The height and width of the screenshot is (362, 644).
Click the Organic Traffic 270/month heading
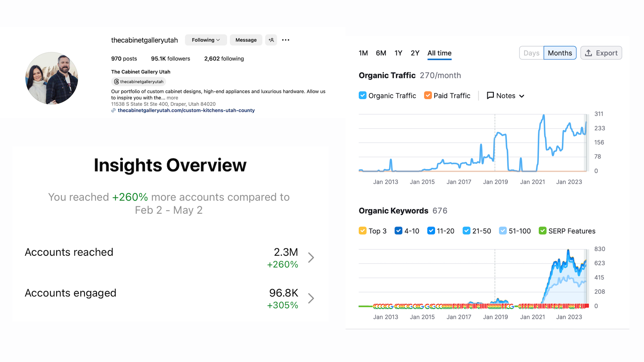click(410, 75)
